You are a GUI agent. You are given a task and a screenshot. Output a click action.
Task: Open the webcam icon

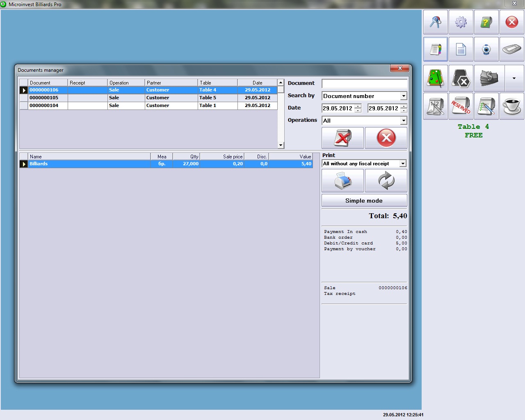[x=486, y=50]
